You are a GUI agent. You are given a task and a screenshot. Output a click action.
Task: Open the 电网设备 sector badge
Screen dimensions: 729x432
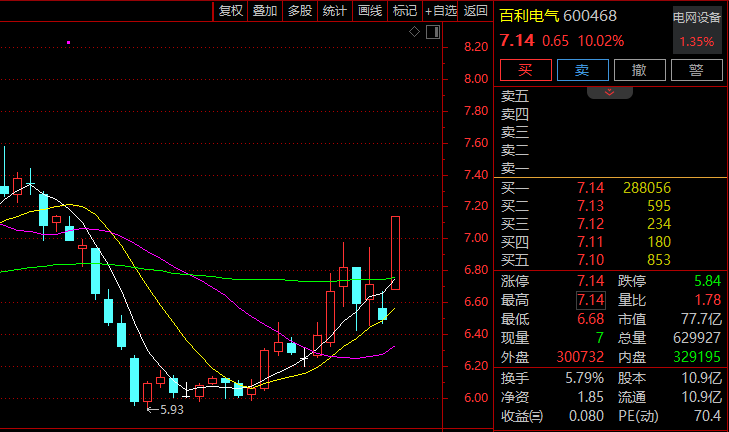pyautogui.click(x=696, y=30)
